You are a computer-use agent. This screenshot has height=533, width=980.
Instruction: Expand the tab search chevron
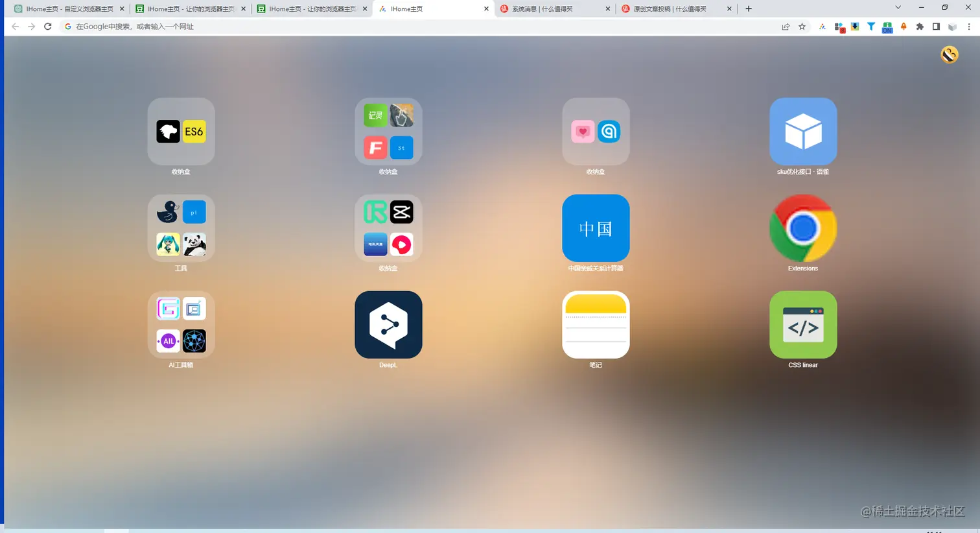point(898,8)
